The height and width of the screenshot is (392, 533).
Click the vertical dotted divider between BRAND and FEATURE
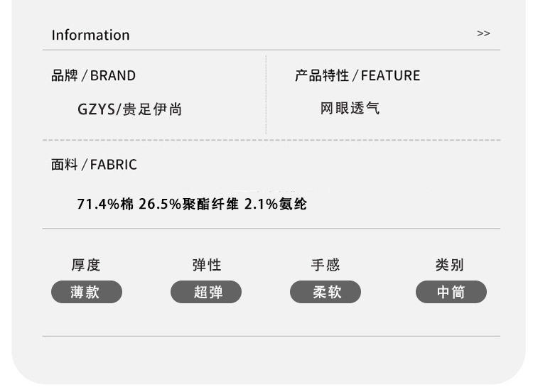[266, 94]
